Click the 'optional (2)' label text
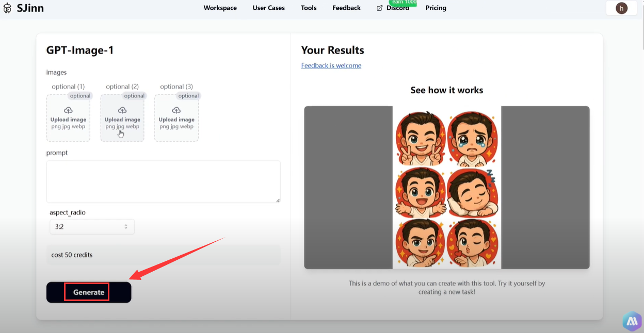 click(122, 87)
